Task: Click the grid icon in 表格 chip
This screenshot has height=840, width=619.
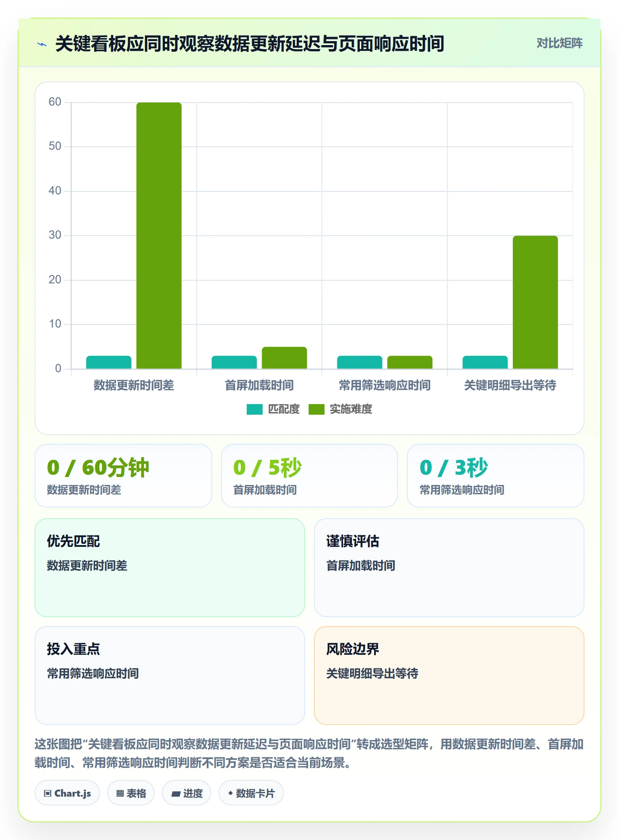Action: (x=120, y=794)
